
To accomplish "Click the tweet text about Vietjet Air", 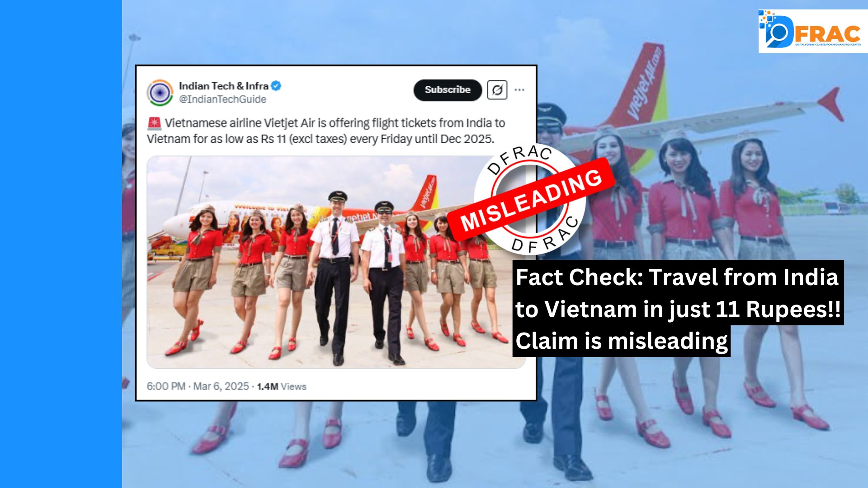I will 326,131.
